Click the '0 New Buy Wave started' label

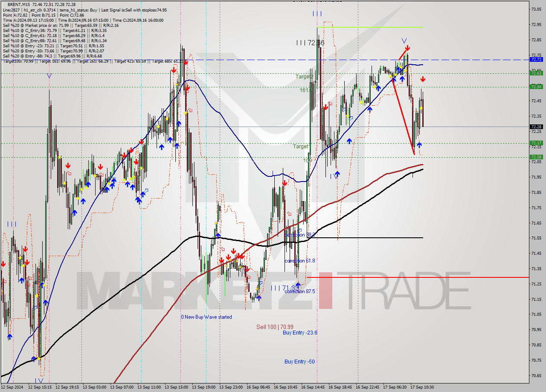[206, 317]
